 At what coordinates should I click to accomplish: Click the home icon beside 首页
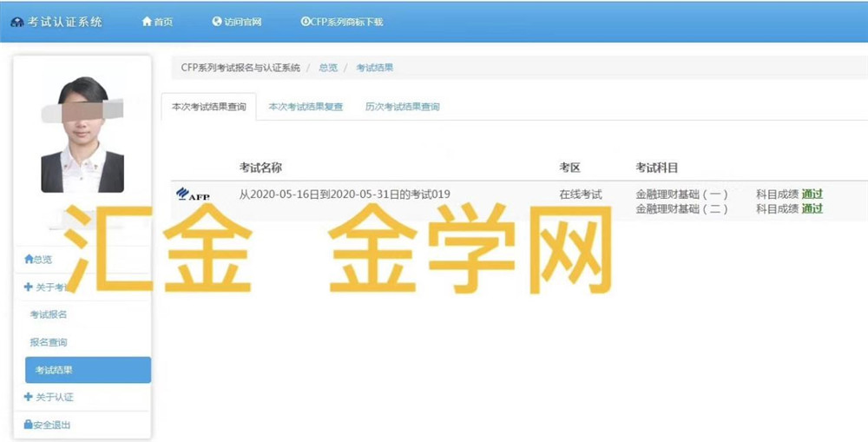147,22
